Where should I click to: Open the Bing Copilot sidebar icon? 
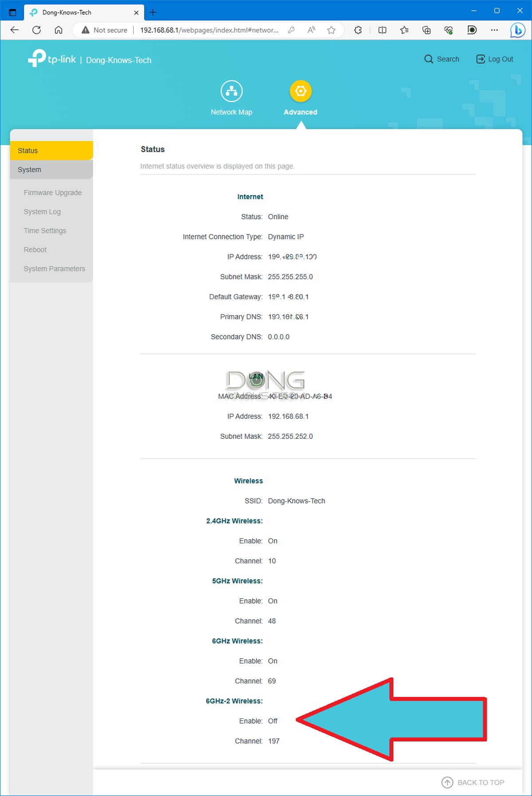point(517,30)
